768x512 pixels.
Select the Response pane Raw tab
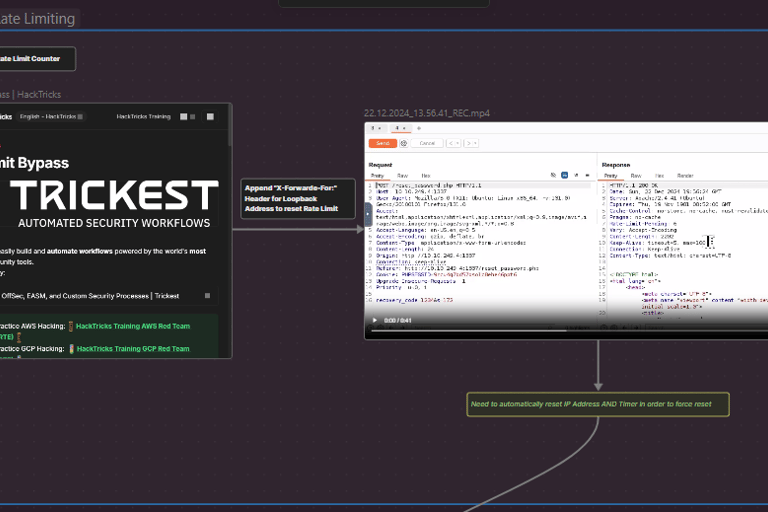click(636, 175)
